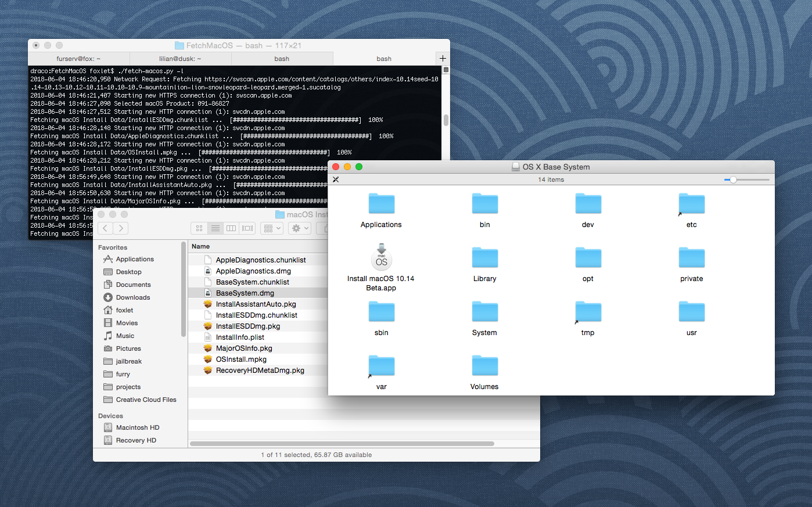Switch Finder to icon view
The height and width of the screenshot is (507, 812).
(199, 228)
